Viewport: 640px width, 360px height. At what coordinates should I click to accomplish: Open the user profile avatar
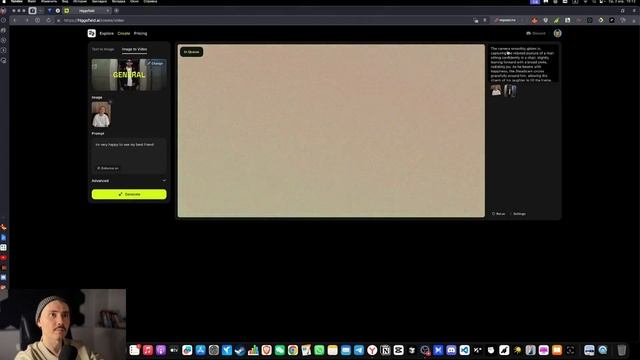click(x=558, y=33)
